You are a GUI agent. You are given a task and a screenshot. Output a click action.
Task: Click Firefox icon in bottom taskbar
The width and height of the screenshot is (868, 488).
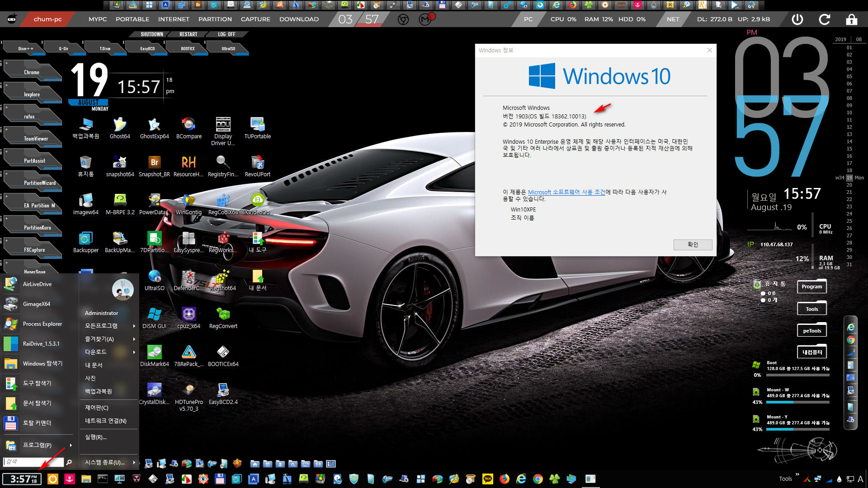(x=505, y=479)
